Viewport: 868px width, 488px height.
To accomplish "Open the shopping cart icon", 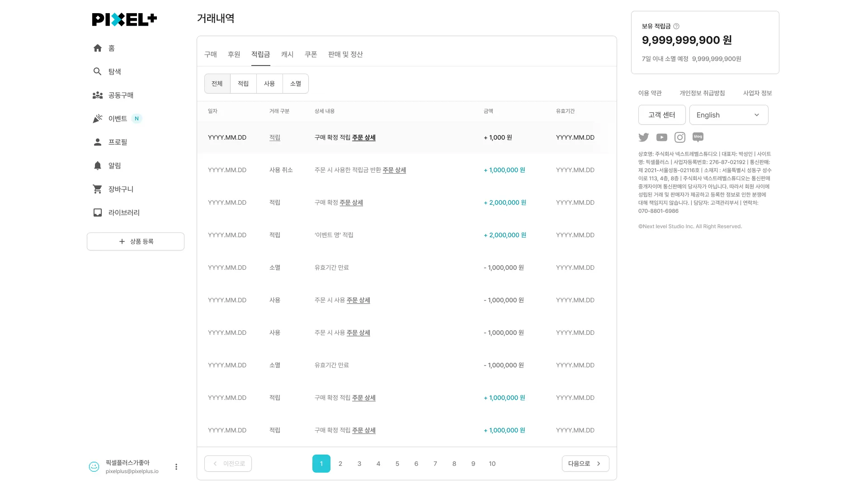I will tap(97, 189).
